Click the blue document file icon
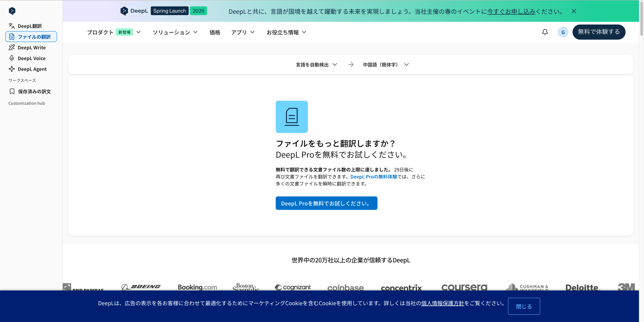The height and width of the screenshot is (322, 644). 291,117
